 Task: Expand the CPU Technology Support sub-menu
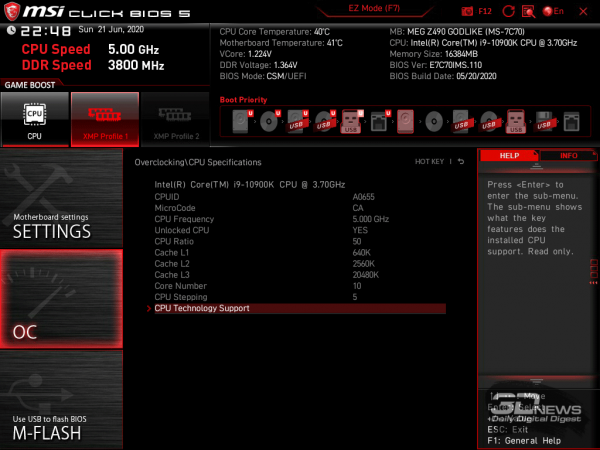tap(202, 308)
